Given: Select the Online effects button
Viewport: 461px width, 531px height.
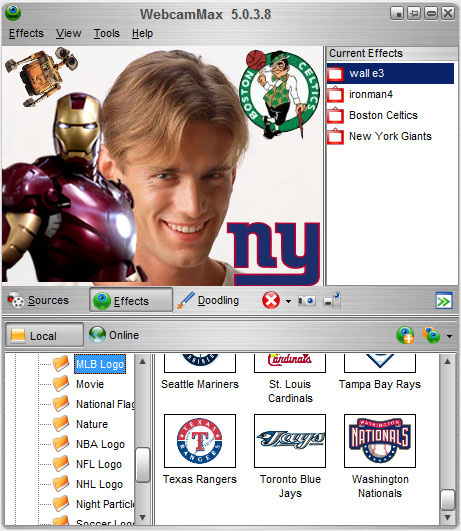Looking at the screenshot, I should coord(114,335).
